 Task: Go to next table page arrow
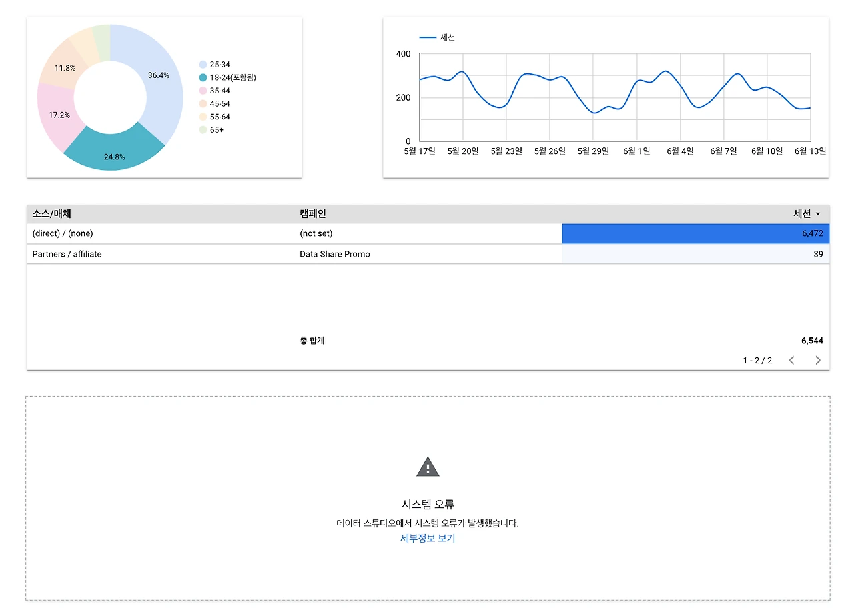pos(818,361)
